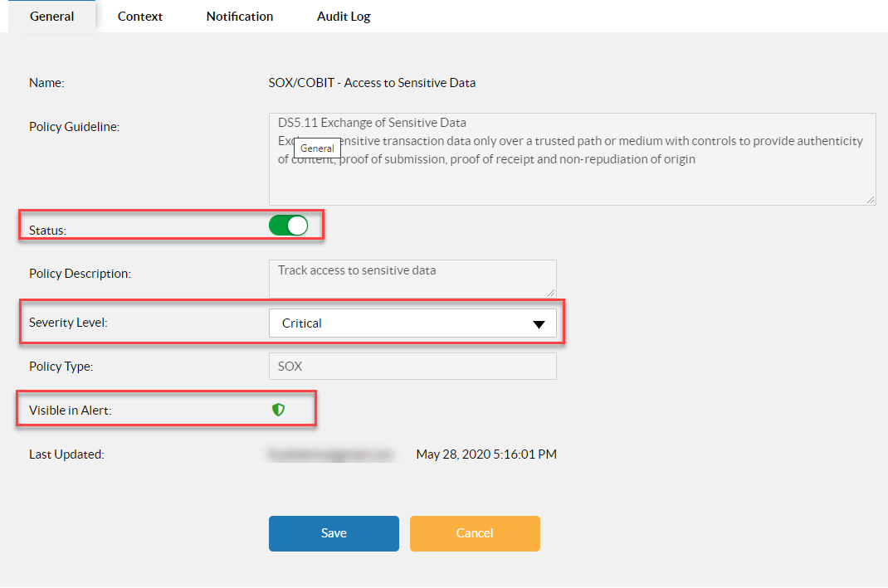Save the policy settings

pos(334,533)
